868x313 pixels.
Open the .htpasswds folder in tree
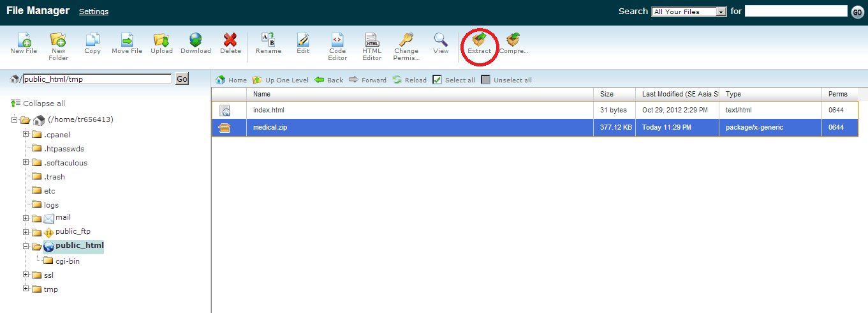tap(64, 149)
